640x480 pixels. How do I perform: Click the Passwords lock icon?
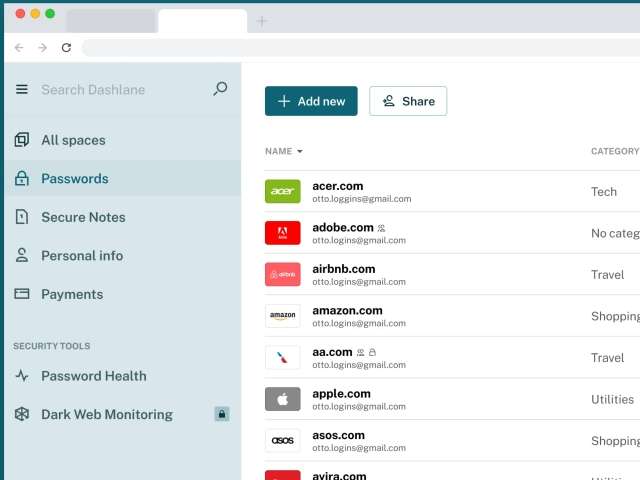pos(22,178)
